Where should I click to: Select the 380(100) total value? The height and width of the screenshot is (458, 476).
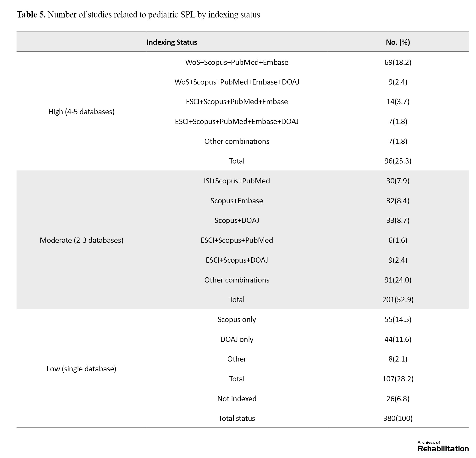click(x=398, y=418)
